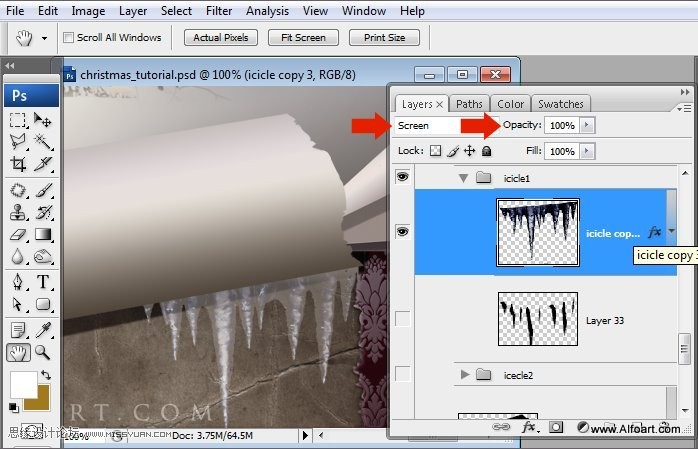
Task: Switch to the Swatches tab
Action: coord(560,104)
